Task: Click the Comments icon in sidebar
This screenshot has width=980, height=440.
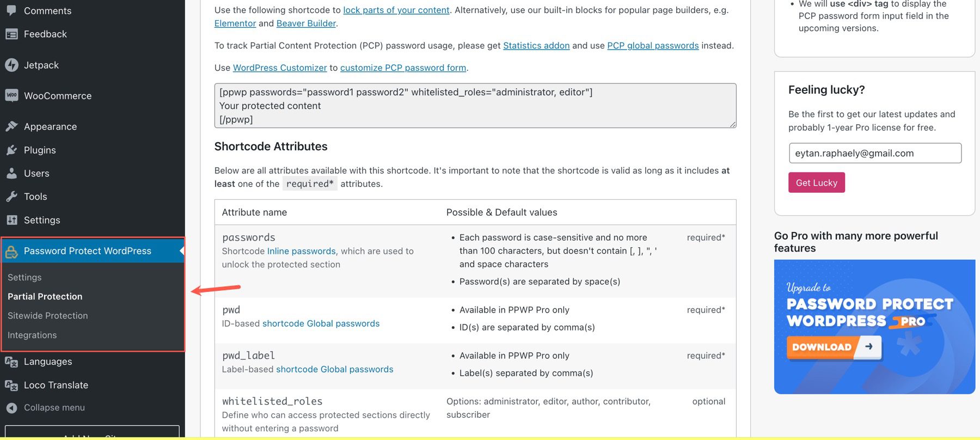Action: [11, 10]
